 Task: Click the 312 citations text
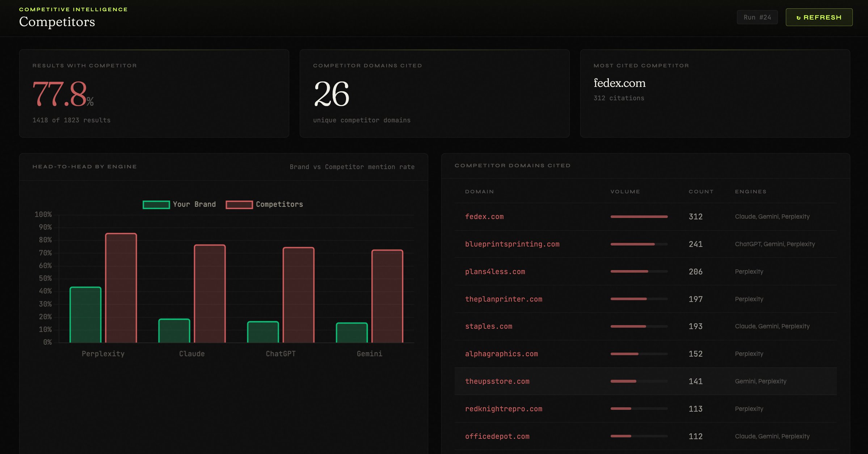pos(619,98)
